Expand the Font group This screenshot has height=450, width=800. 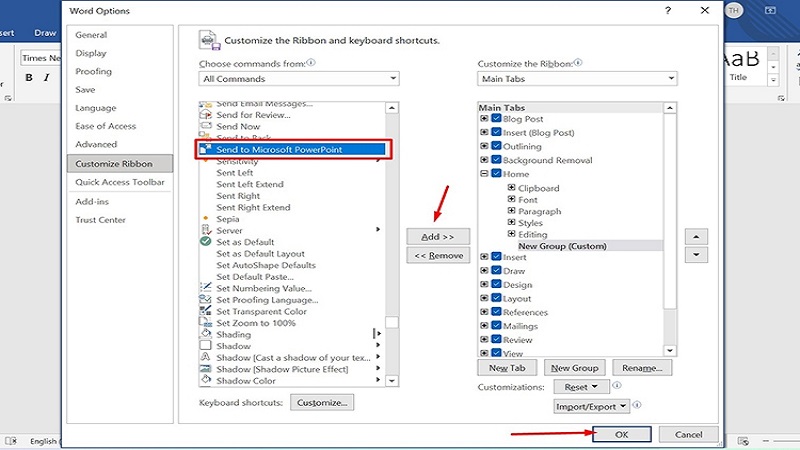pos(511,199)
